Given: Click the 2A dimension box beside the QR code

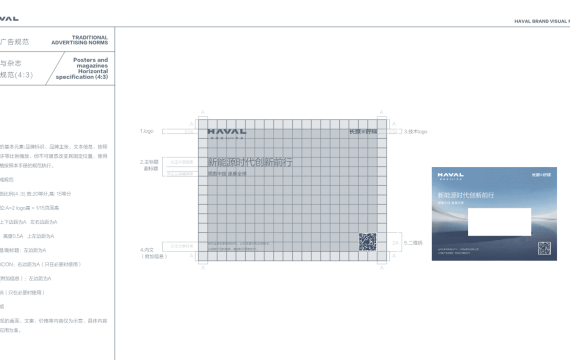Looking at the screenshot, I should (394, 243).
